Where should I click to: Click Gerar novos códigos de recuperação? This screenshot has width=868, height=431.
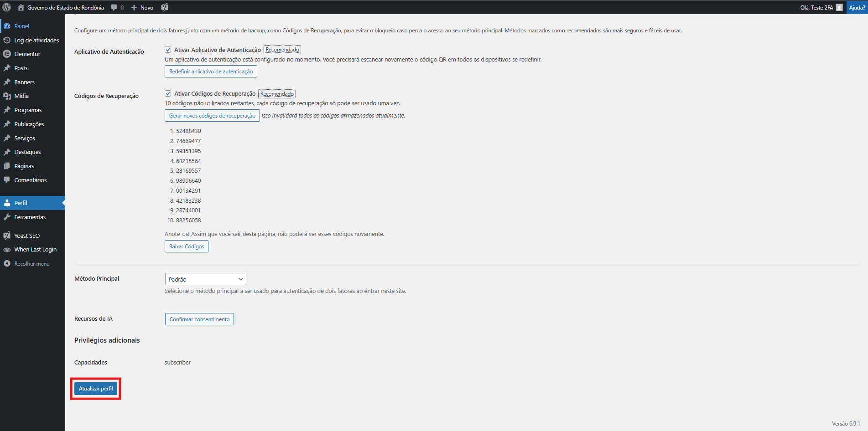tap(212, 116)
